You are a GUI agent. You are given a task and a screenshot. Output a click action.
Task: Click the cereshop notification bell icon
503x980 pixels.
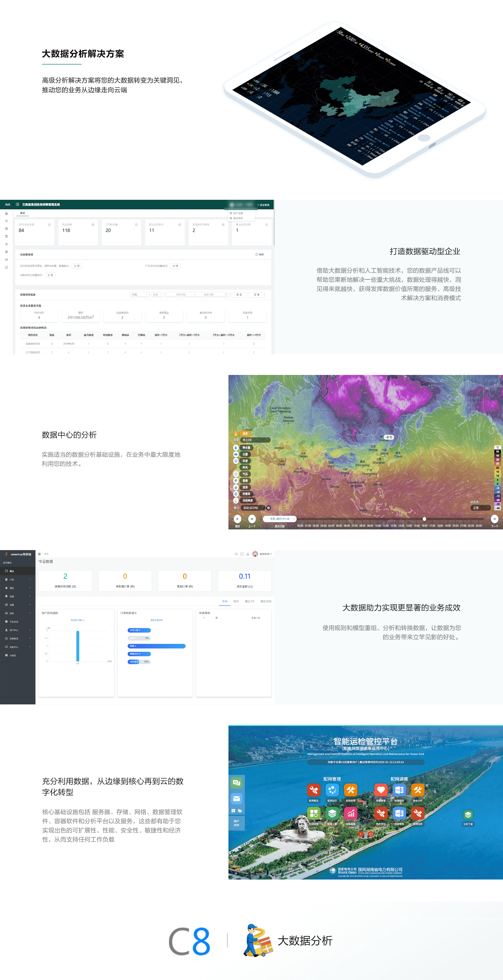[248, 554]
